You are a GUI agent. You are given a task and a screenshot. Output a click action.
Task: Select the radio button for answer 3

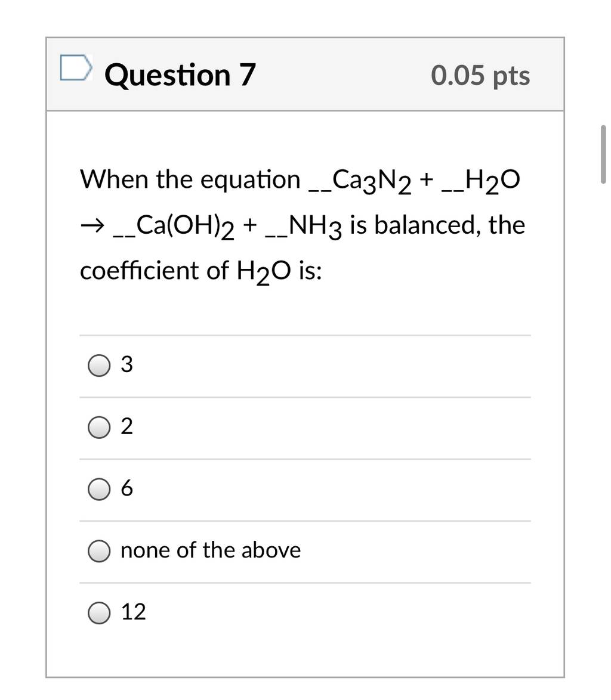tap(98, 366)
